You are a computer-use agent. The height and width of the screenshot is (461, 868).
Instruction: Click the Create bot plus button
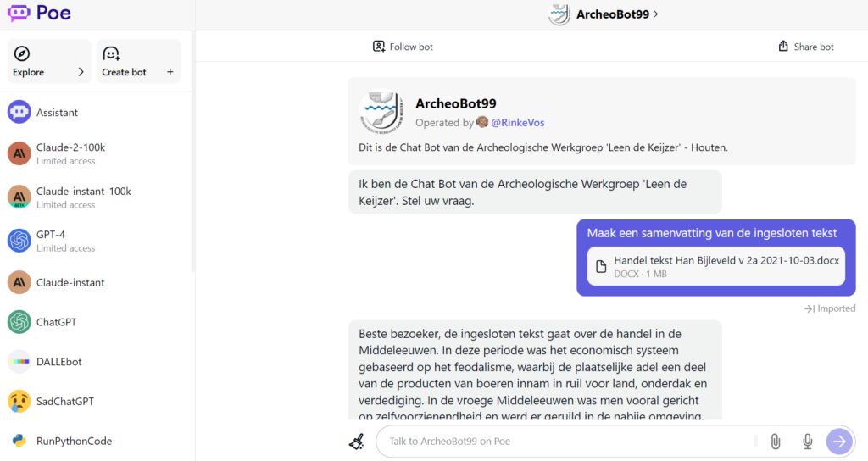pos(138,61)
